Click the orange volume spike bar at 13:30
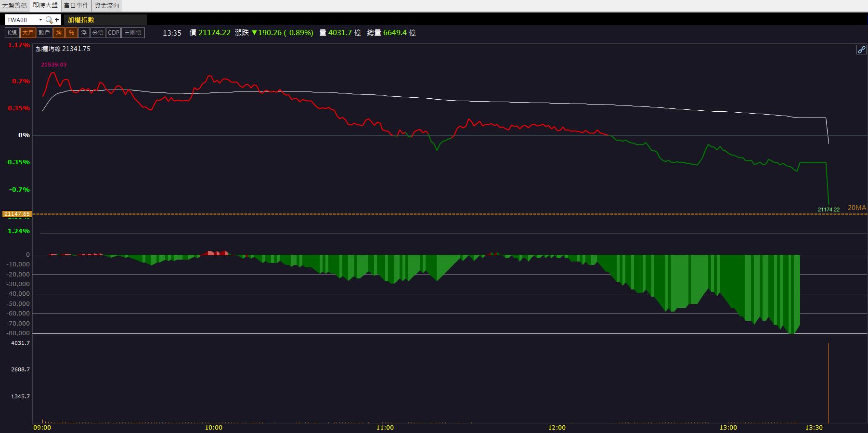This screenshot has width=868, height=433. click(x=829, y=383)
